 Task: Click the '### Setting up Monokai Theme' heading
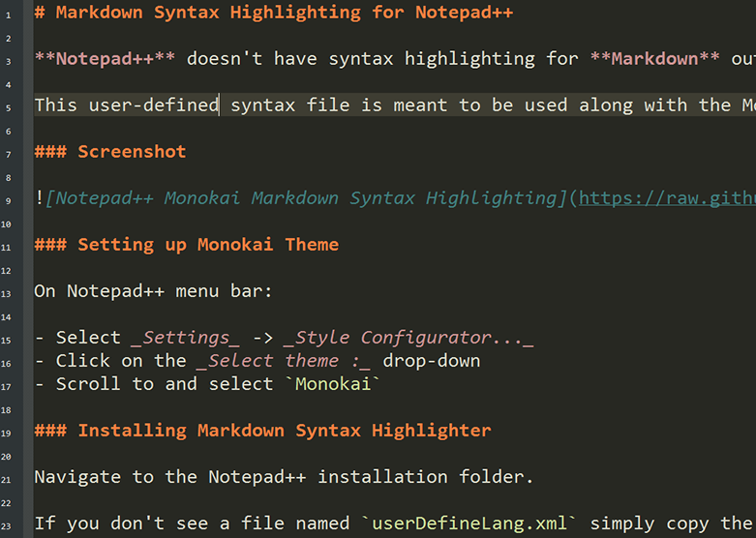[187, 245]
